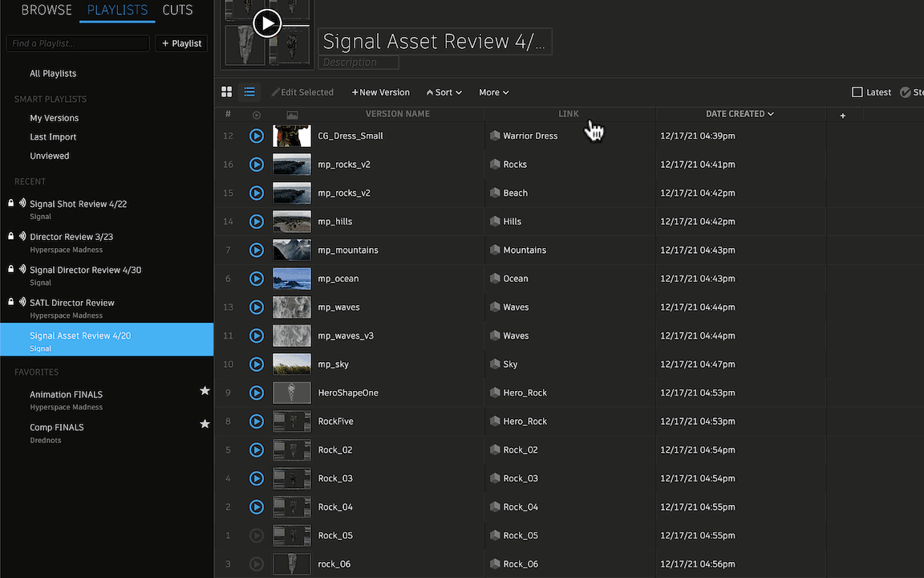
Task: Switch to grid view layout
Action: pyautogui.click(x=227, y=92)
